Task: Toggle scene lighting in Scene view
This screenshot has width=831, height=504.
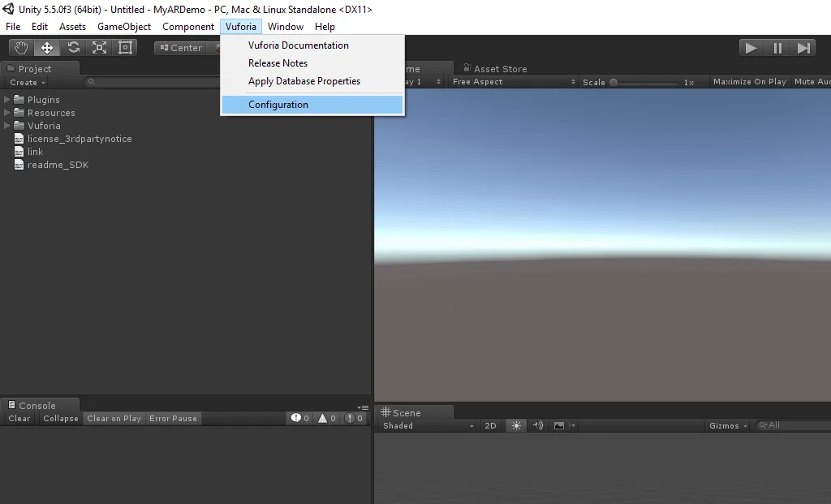Action: point(515,424)
